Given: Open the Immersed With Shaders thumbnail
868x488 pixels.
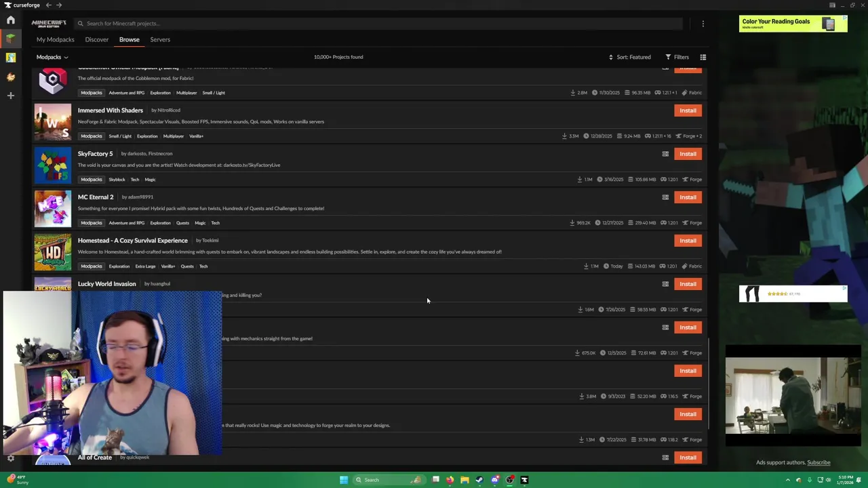Looking at the screenshot, I should click(x=53, y=121).
